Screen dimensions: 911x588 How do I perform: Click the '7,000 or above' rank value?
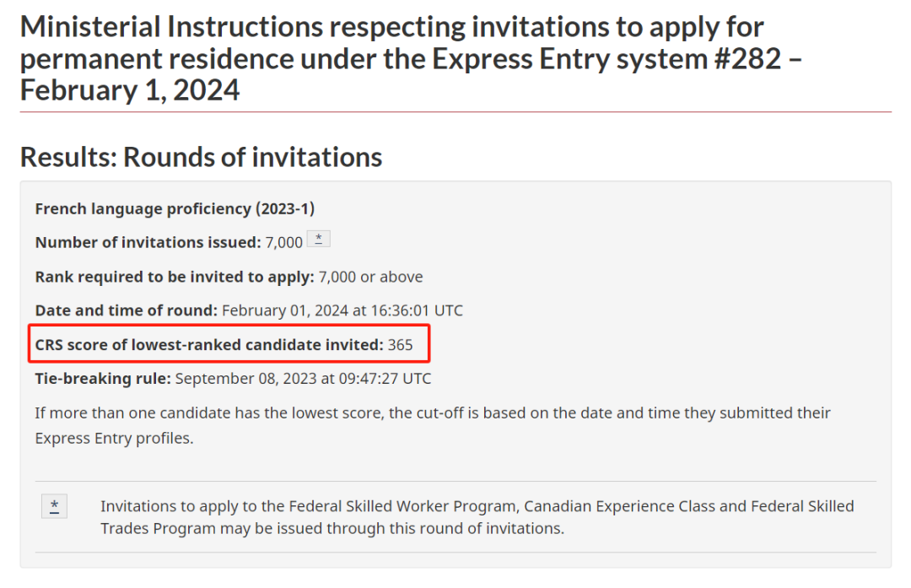coord(370,277)
